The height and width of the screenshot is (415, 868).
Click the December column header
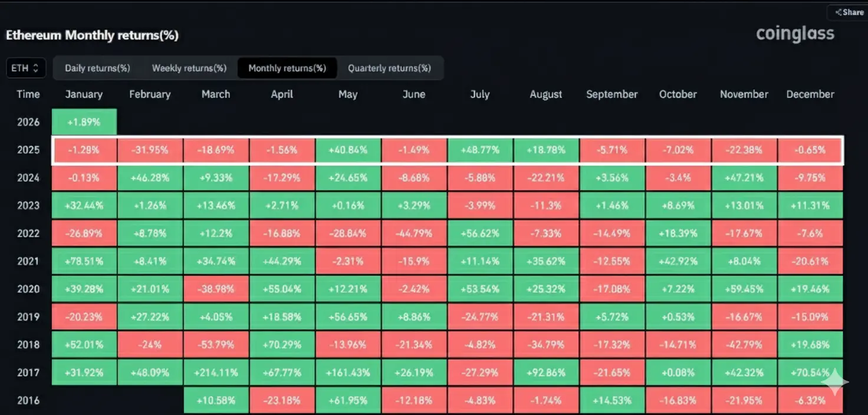click(810, 94)
